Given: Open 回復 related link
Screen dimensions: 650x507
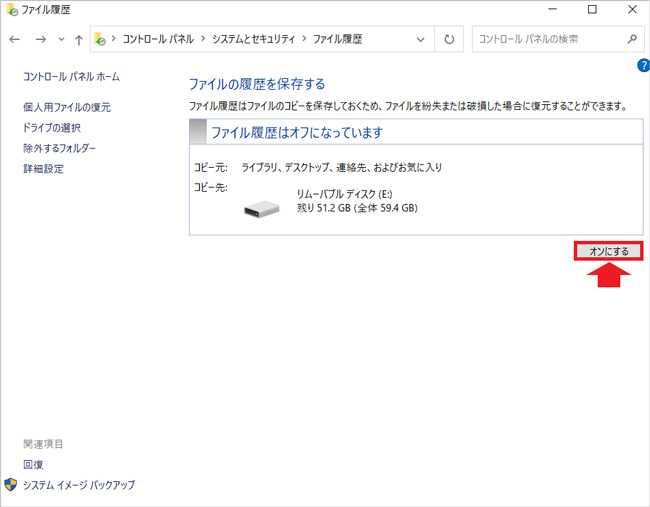Looking at the screenshot, I should [33, 464].
